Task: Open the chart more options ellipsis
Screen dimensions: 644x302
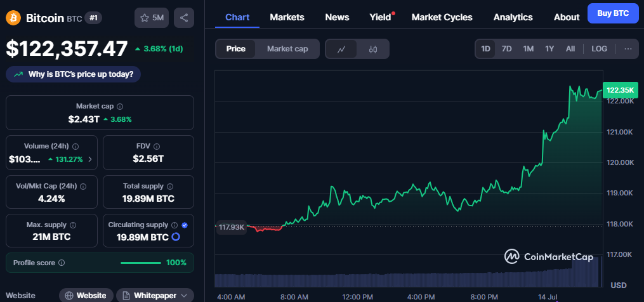Action: [628, 49]
